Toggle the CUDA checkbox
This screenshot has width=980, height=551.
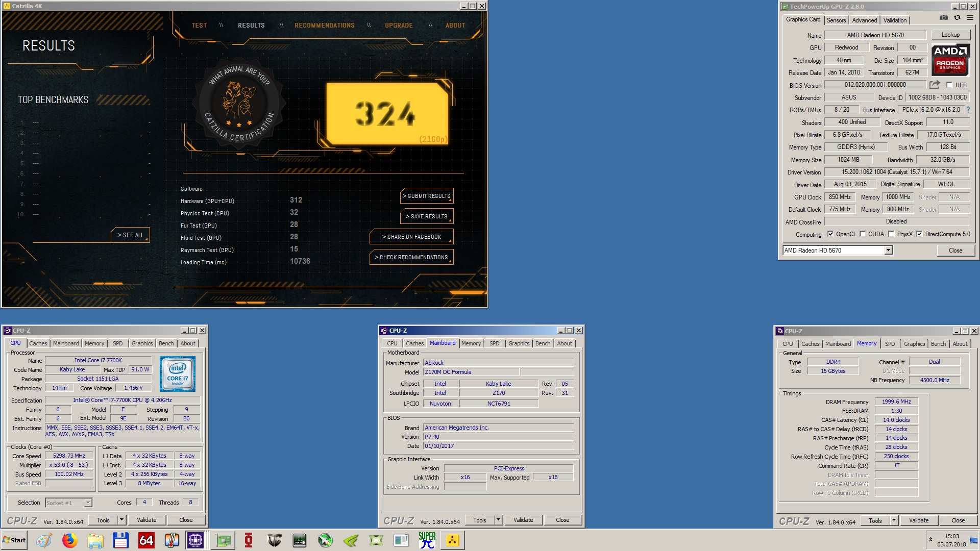863,234
